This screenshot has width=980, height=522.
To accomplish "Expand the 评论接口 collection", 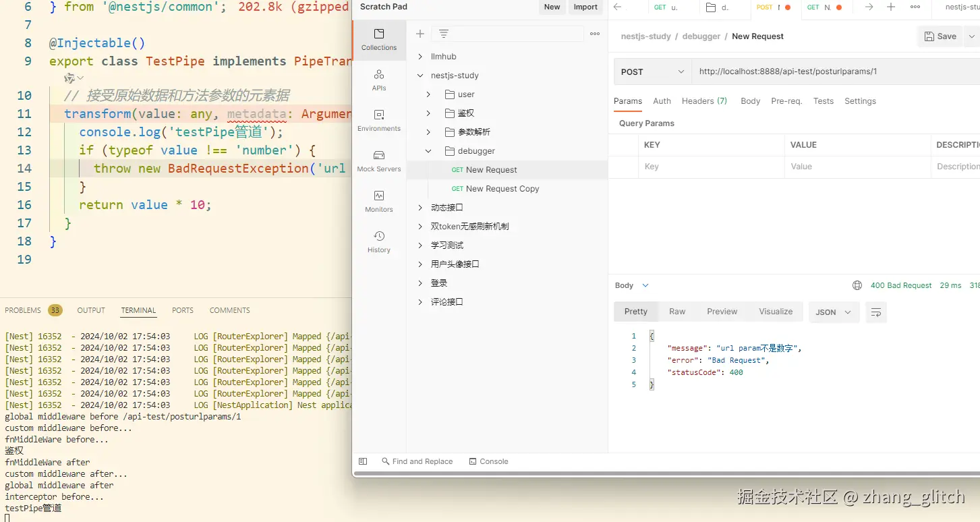I will 420,302.
